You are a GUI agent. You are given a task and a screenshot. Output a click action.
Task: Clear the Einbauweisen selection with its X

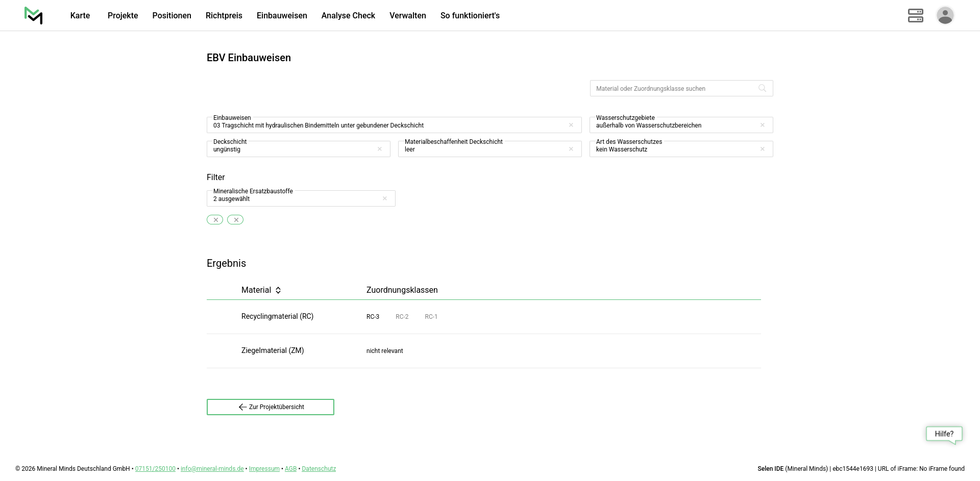click(571, 125)
